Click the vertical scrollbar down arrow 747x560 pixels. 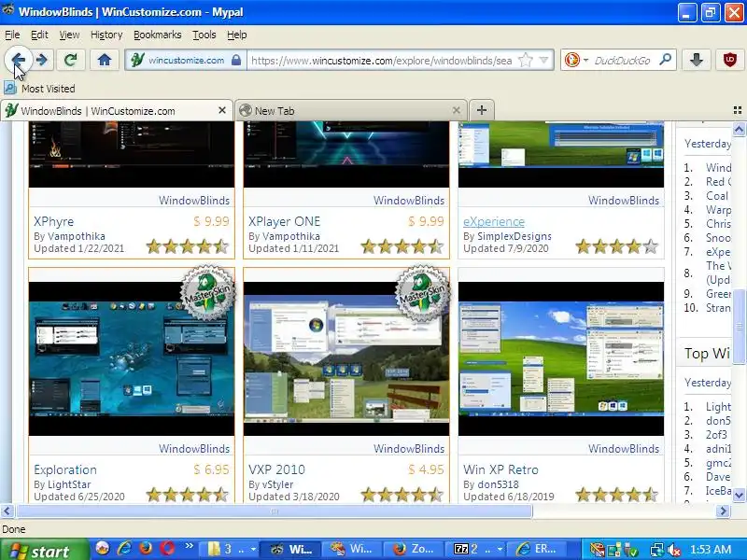click(x=739, y=496)
